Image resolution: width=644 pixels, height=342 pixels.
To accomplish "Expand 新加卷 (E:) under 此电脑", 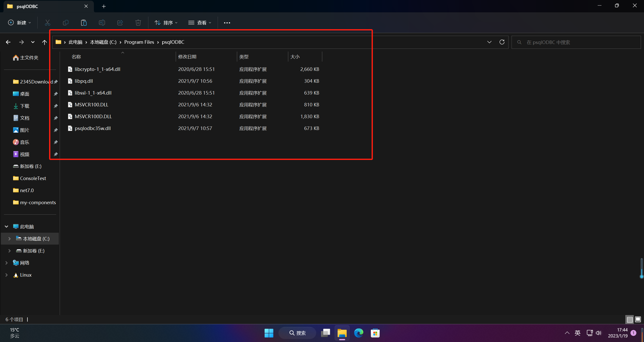I will 10,251.
